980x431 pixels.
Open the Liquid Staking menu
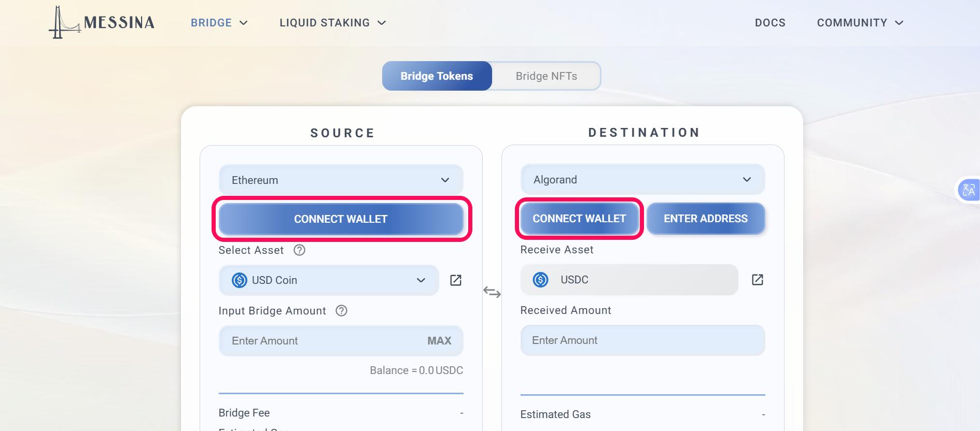click(x=333, y=23)
